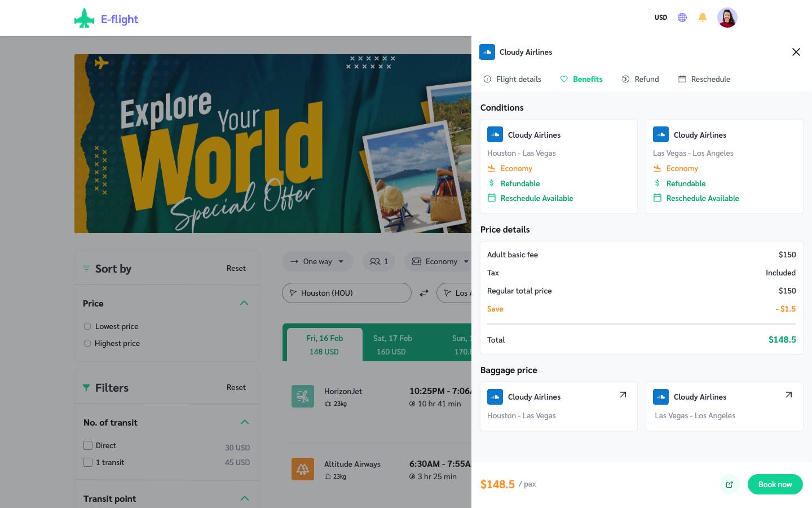This screenshot has height=508, width=812.
Task: Open Las Vegas - Los Angeles baggage arrow
Action: 788,395
